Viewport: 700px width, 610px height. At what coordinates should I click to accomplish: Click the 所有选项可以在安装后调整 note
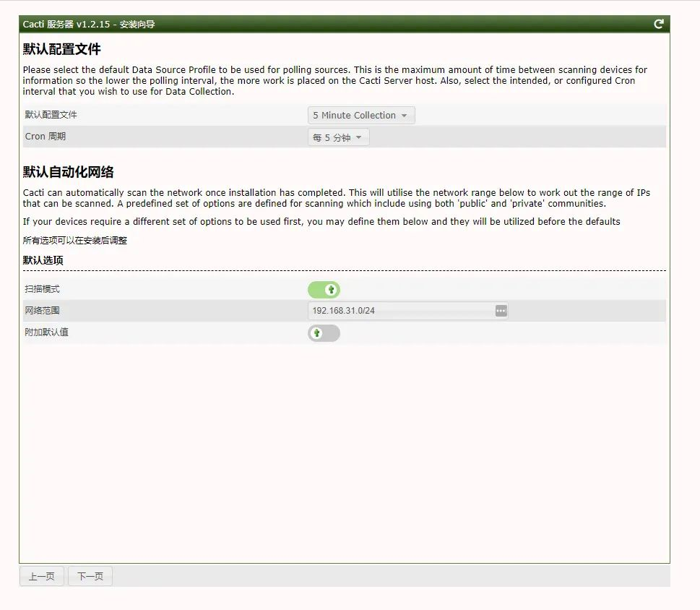coord(75,240)
